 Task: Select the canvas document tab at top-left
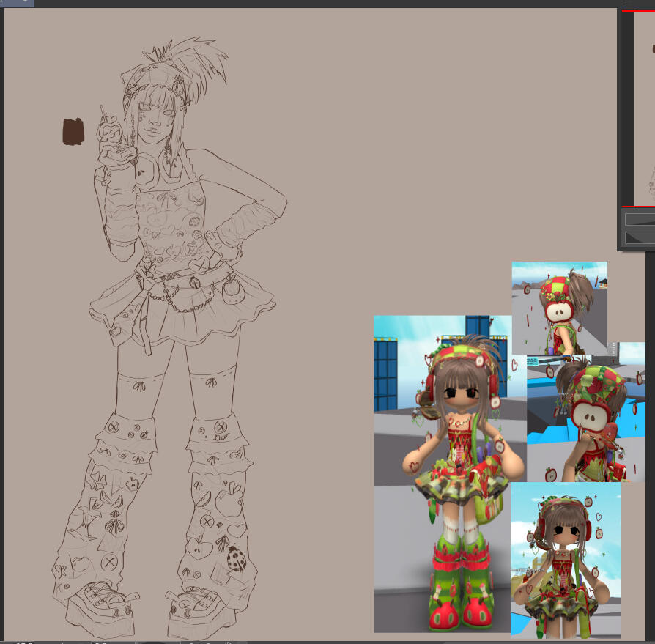[17, 3]
